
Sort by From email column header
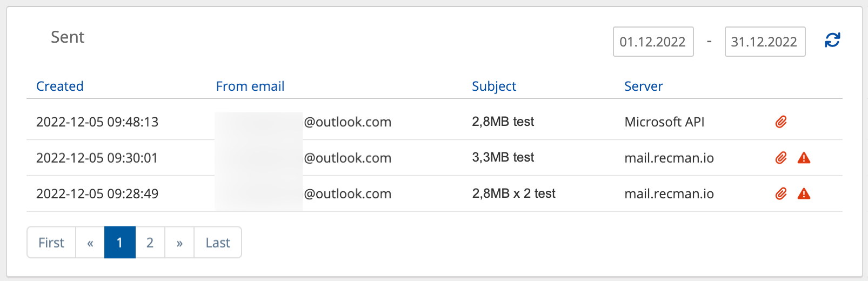[x=250, y=86]
